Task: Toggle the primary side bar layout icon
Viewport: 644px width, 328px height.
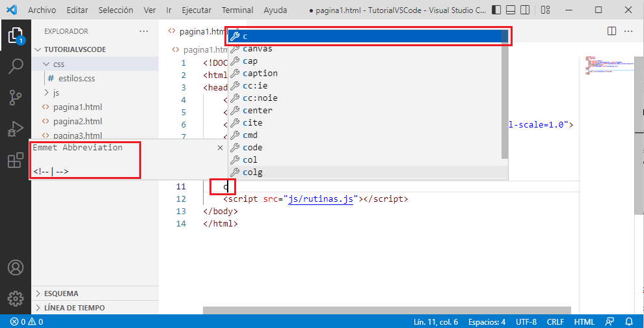Action: click(496, 10)
